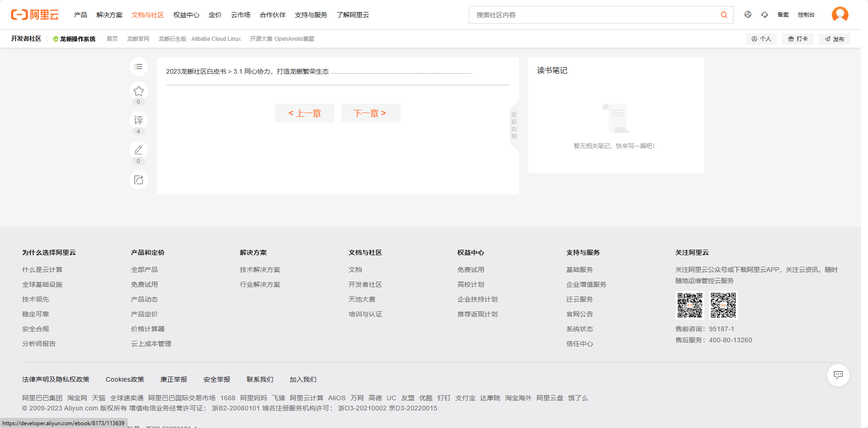Open Cookies政策 link
This screenshot has width=868, height=428.
125,379
